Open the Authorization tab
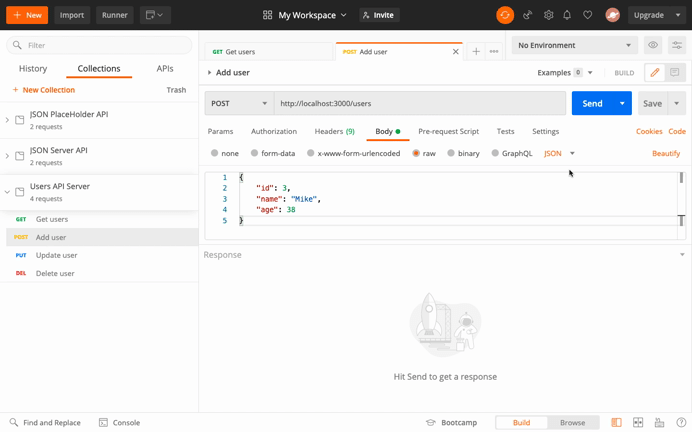 [x=274, y=131]
